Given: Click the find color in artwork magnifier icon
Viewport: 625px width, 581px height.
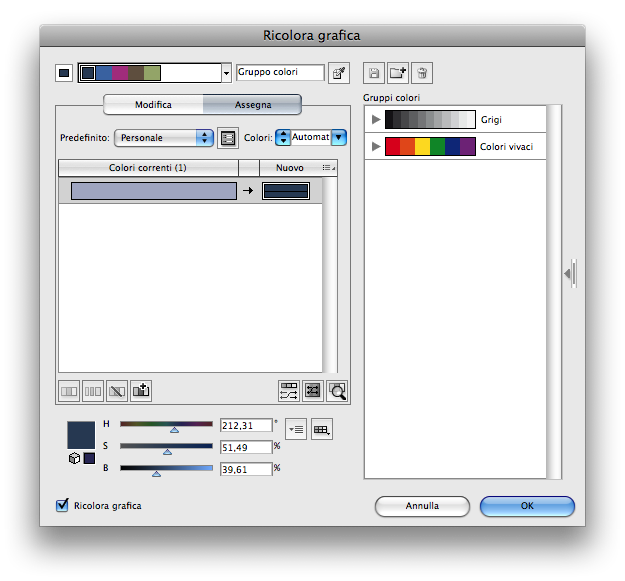Looking at the screenshot, I should click(337, 391).
